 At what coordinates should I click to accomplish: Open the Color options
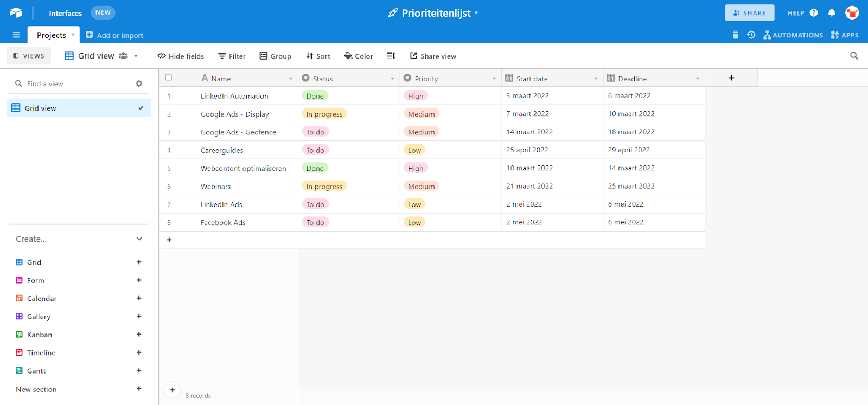tap(359, 56)
